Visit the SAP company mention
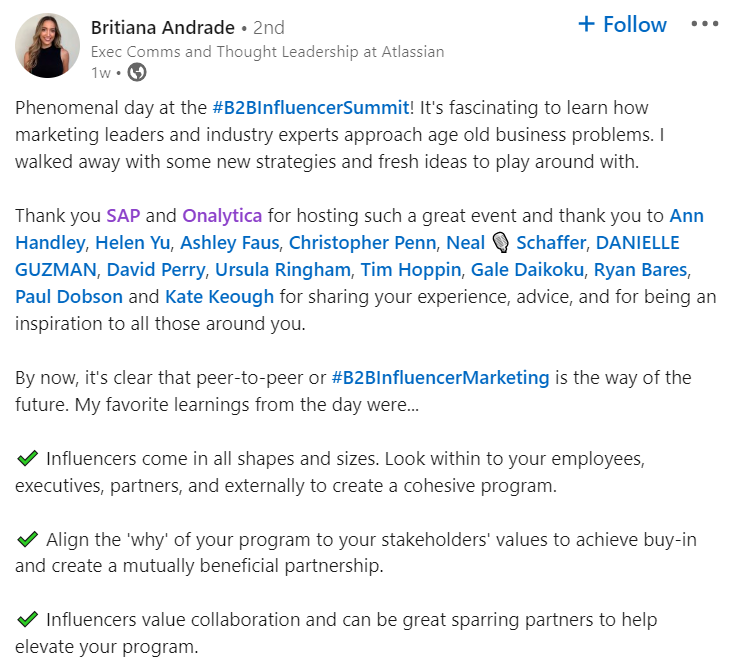The height and width of the screenshot is (664, 733). [126, 215]
